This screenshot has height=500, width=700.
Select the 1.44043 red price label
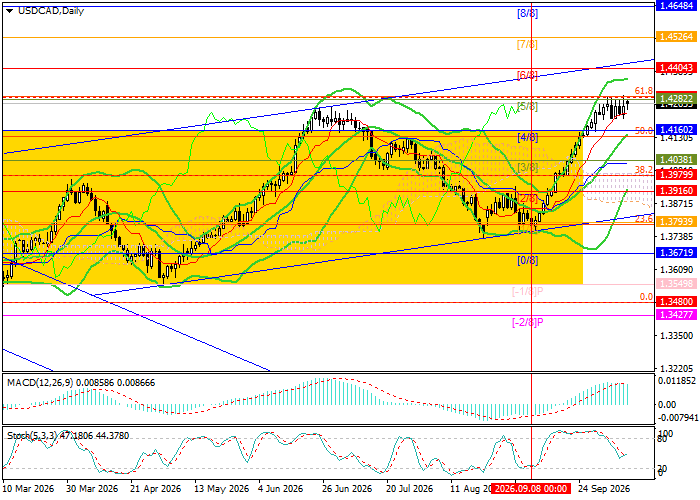coord(676,67)
